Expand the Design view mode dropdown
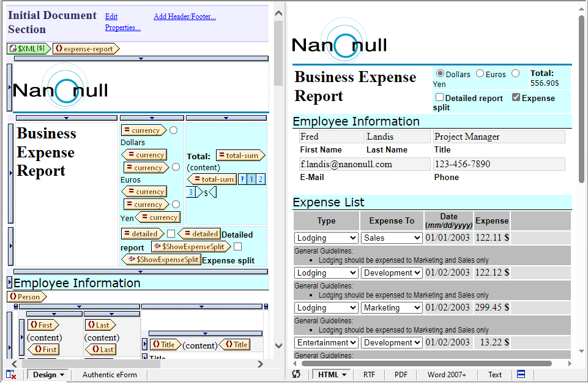 (x=48, y=374)
